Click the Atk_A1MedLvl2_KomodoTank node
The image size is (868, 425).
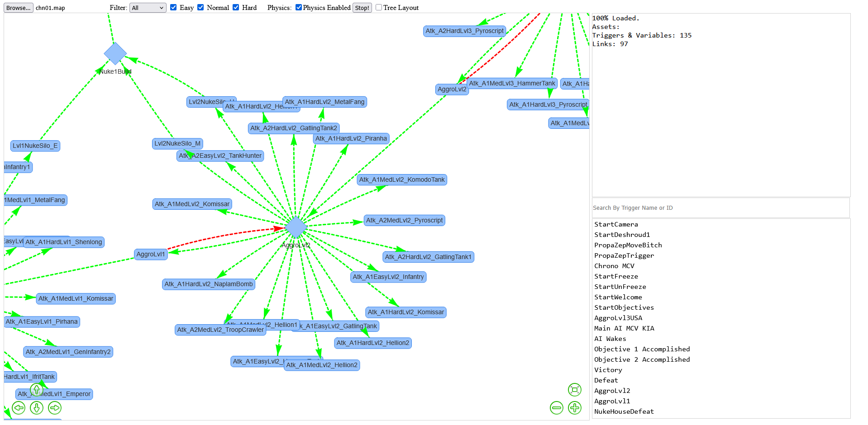[x=402, y=179]
